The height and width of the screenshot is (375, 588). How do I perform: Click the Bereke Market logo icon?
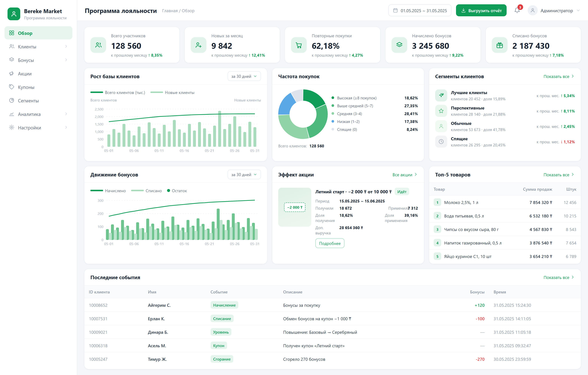(x=14, y=14)
